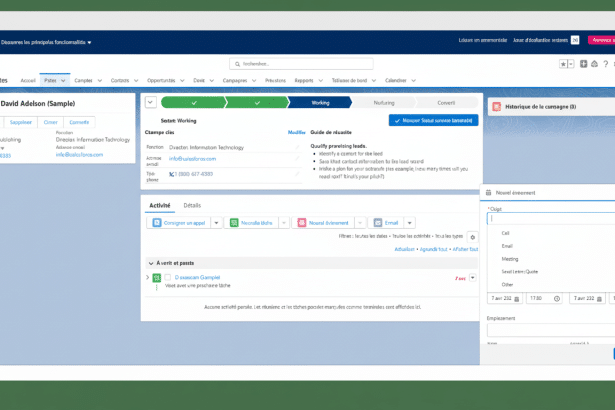The image size is (615, 410).
Task: Click the Supprimer button on lead
Action: tap(20, 122)
